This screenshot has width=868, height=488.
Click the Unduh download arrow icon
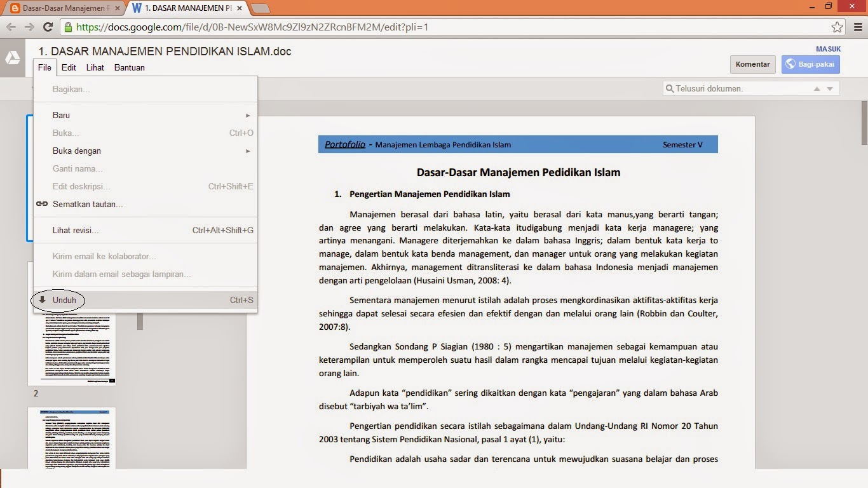42,300
